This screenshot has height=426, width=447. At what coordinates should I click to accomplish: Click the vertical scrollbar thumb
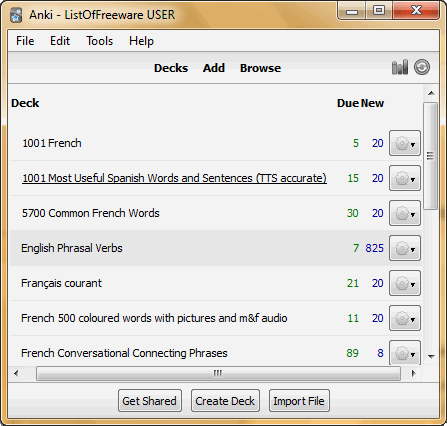pyautogui.click(x=431, y=156)
